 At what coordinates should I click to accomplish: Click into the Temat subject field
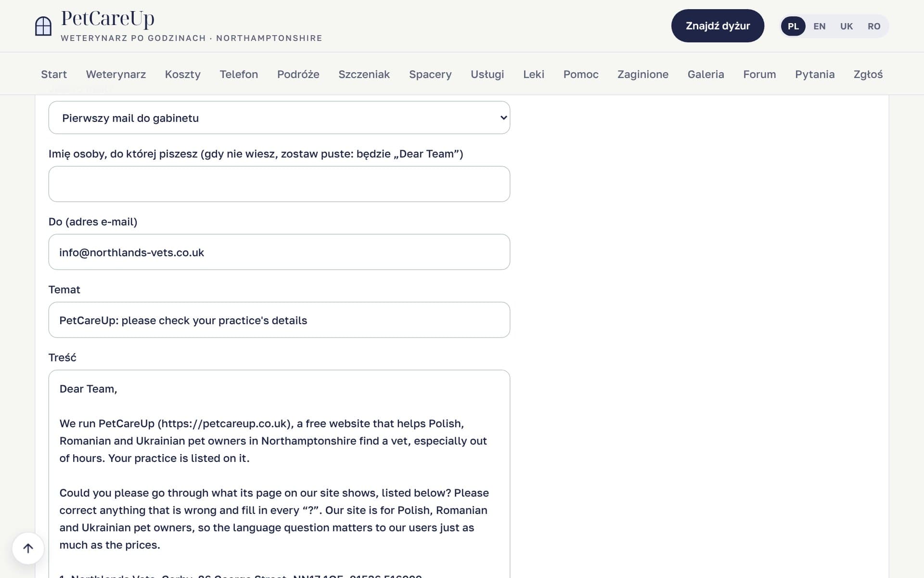click(279, 320)
